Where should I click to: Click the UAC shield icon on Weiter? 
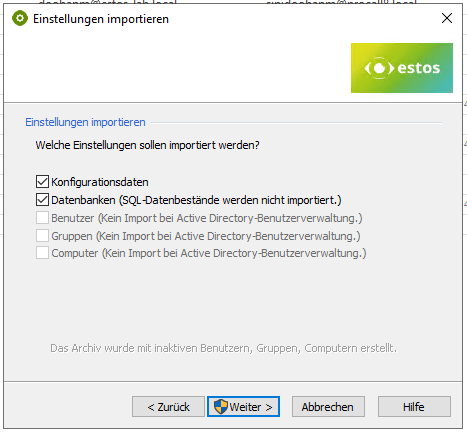pos(221,407)
